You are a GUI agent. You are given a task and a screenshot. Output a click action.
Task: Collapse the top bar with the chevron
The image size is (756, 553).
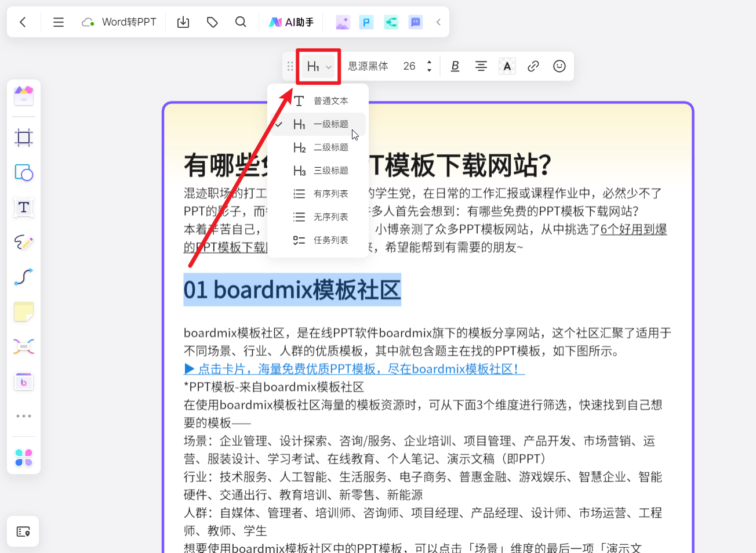(x=438, y=21)
